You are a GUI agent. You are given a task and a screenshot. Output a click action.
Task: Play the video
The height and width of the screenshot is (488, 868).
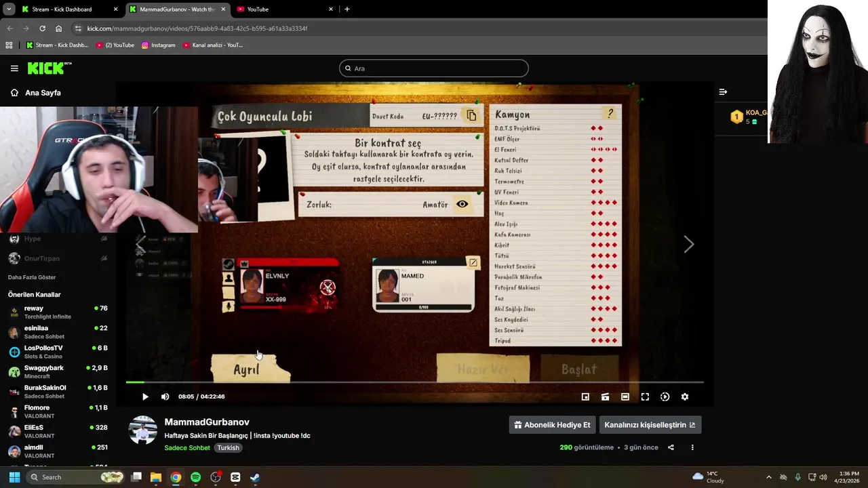[x=144, y=396]
